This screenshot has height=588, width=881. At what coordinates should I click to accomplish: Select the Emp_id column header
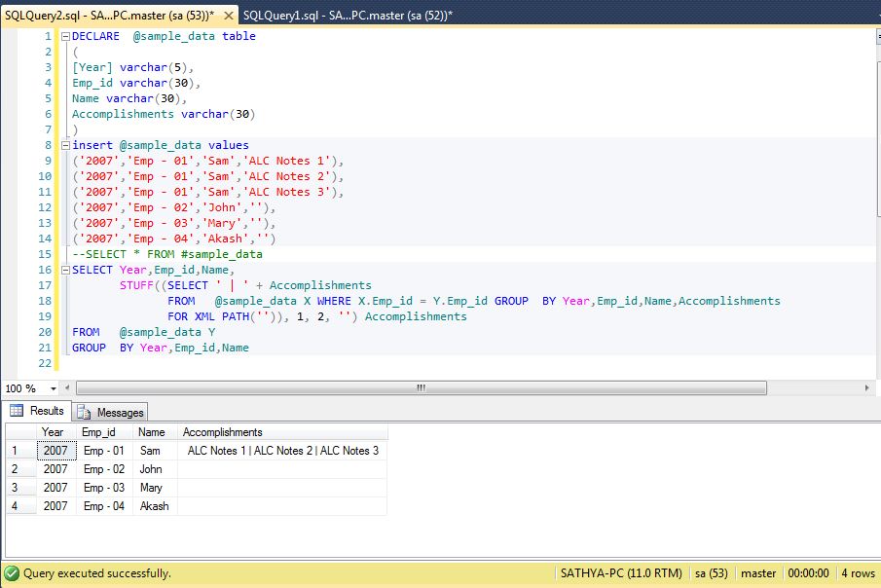tap(104, 431)
